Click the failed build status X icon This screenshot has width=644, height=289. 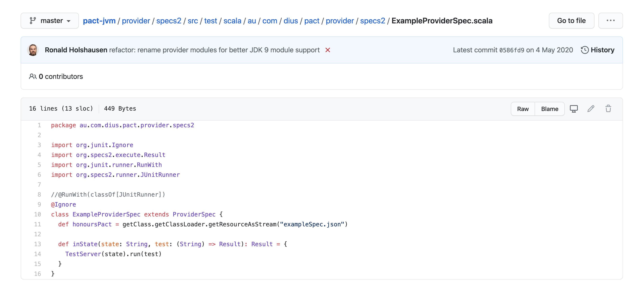tap(328, 50)
